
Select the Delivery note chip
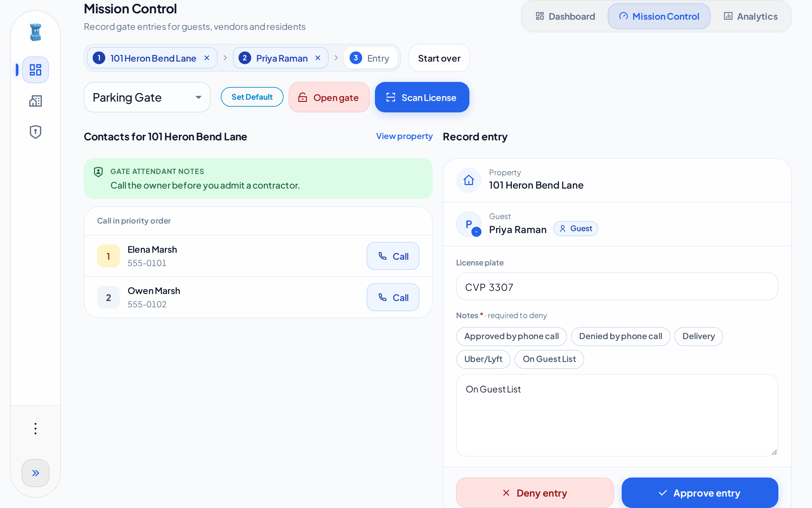[x=698, y=336]
